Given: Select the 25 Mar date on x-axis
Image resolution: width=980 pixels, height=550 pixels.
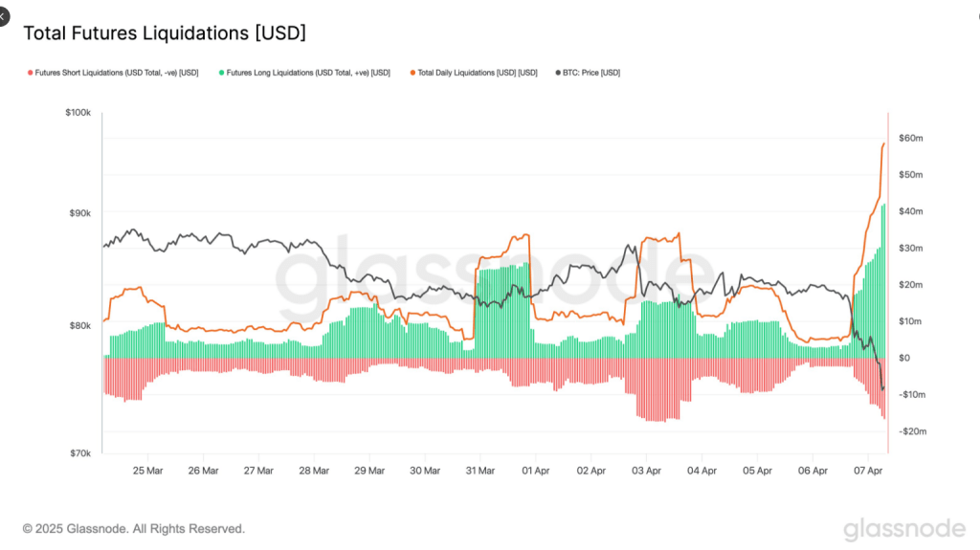Looking at the screenshot, I should tap(147, 471).
